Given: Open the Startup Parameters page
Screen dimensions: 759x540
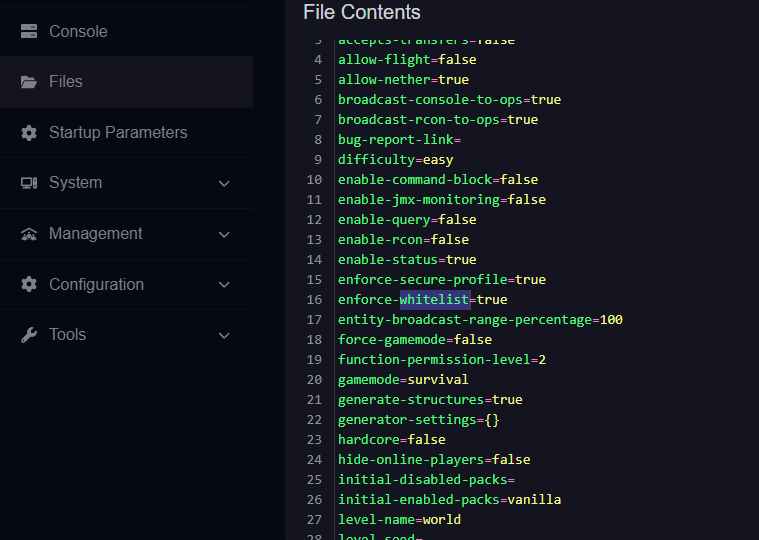Looking at the screenshot, I should coord(126,133).
